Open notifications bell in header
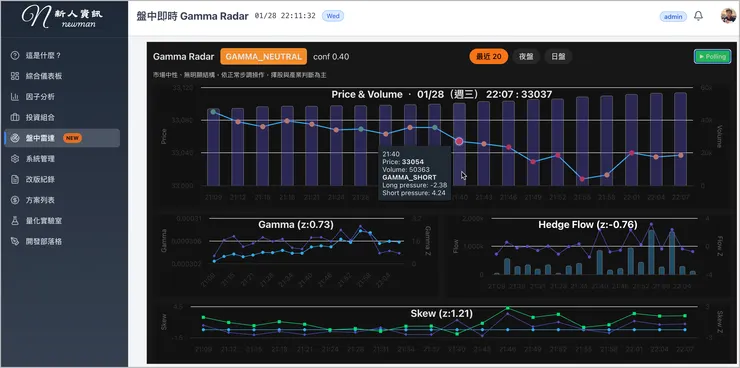This screenshot has height=368, width=740. (x=698, y=16)
